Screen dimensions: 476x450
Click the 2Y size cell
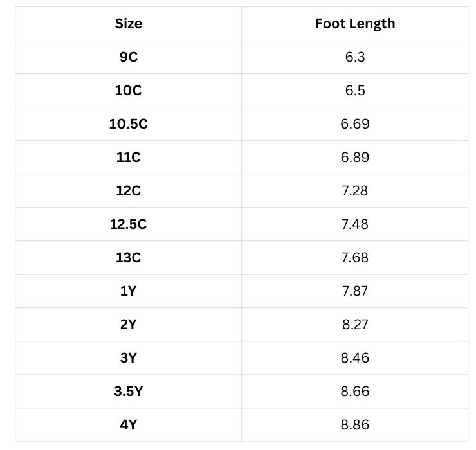[128, 325]
